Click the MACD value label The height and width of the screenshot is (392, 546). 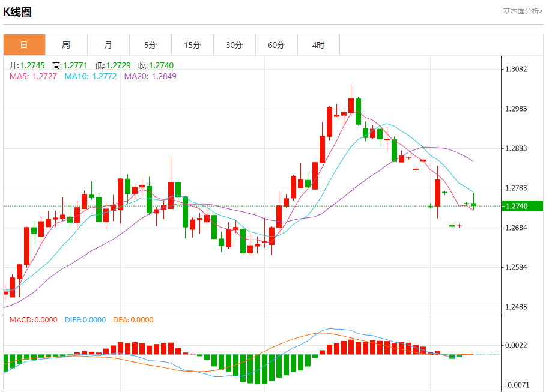[34, 319]
